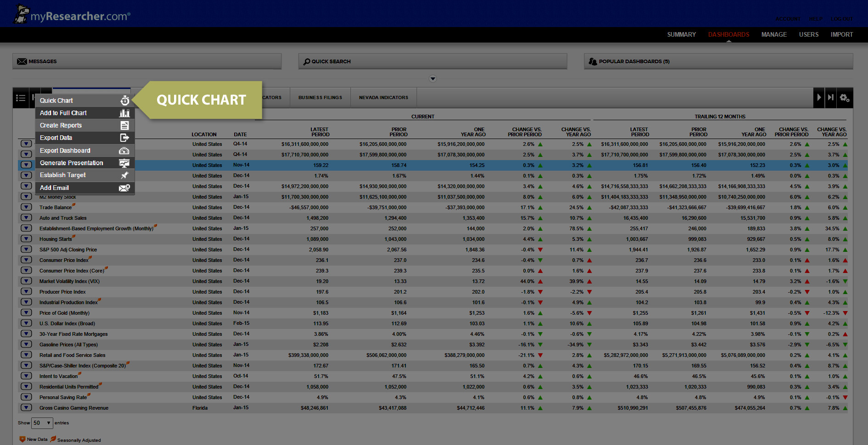Open row menu for Gasoline Prices (All Types)
Image resolution: width=868 pixels, height=445 pixels.
coord(26,345)
